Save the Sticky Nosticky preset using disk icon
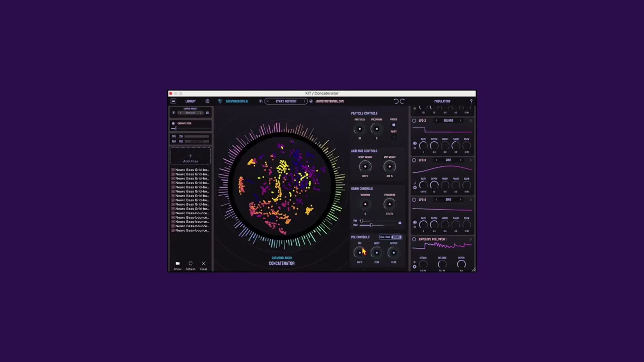The height and width of the screenshot is (362, 644). point(311,101)
